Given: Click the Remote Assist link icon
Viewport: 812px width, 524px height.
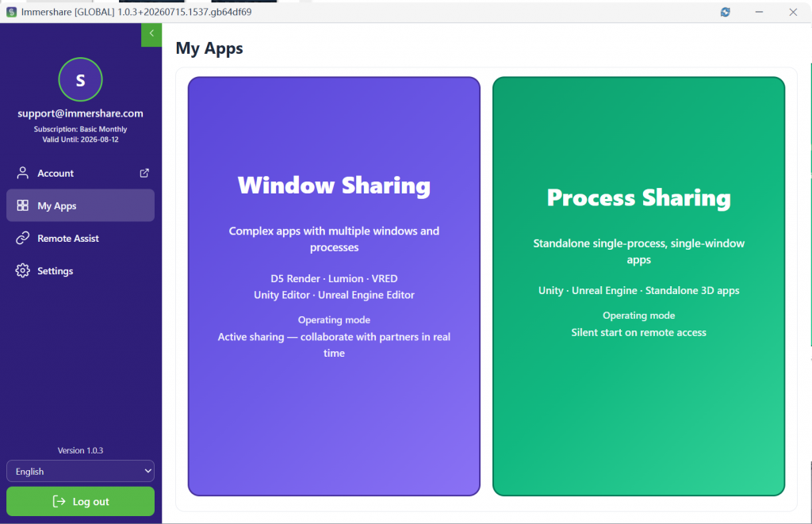Looking at the screenshot, I should tap(22, 238).
